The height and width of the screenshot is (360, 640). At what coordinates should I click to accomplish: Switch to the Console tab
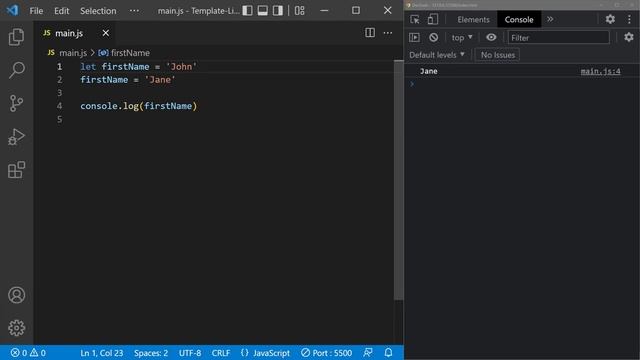tap(519, 19)
